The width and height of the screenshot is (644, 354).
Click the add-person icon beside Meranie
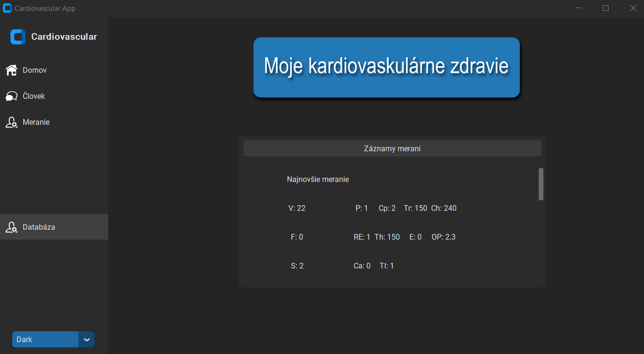tap(12, 122)
